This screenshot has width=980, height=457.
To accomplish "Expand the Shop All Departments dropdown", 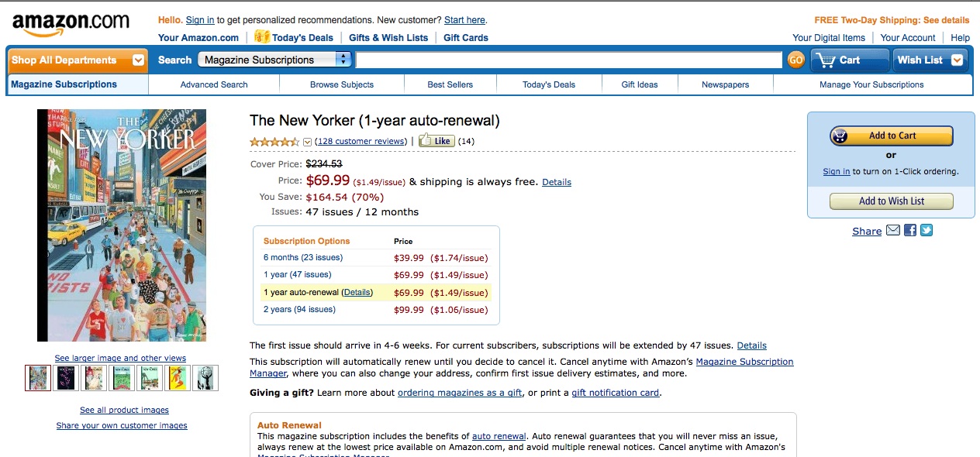I will pyautogui.click(x=138, y=60).
